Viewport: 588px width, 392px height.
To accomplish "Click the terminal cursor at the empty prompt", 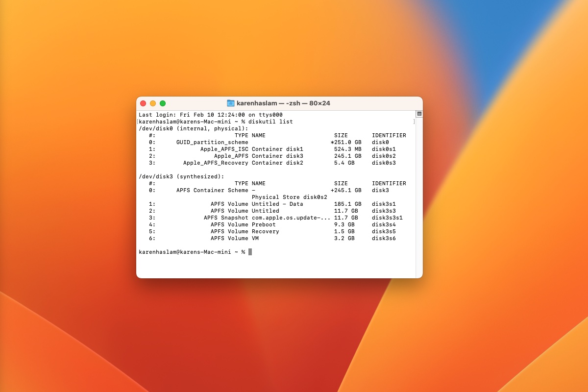I will pyautogui.click(x=250, y=252).
